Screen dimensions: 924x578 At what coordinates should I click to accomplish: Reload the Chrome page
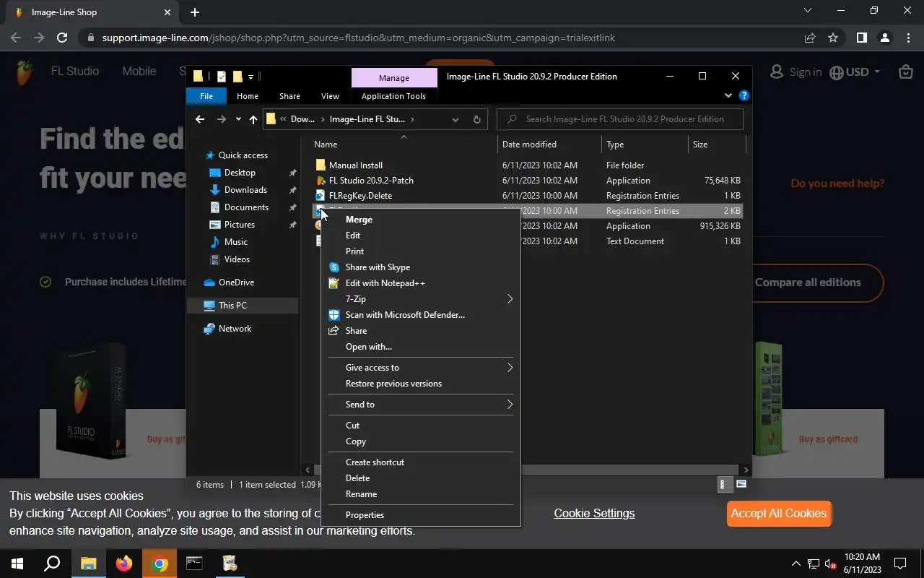62,38
